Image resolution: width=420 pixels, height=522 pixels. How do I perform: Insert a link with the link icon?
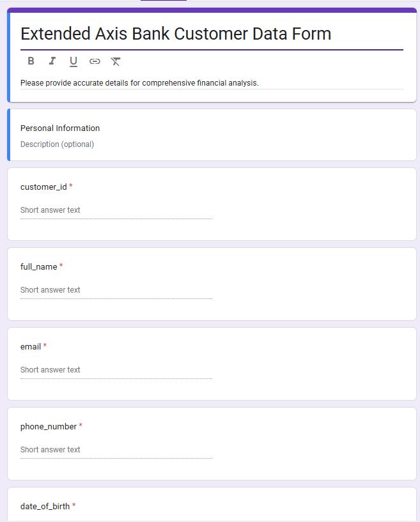pos(95,61)
